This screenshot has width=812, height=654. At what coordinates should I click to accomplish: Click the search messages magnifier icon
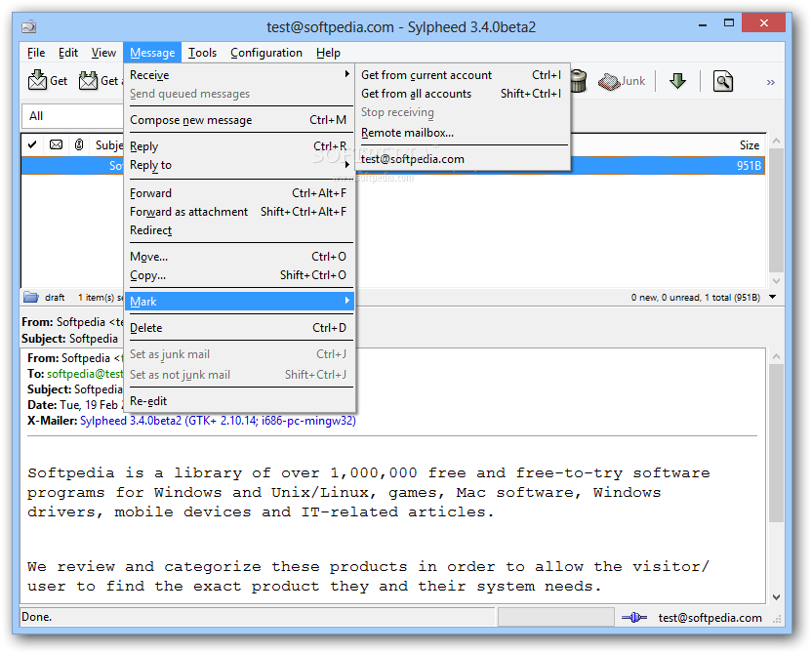point(723,81)
